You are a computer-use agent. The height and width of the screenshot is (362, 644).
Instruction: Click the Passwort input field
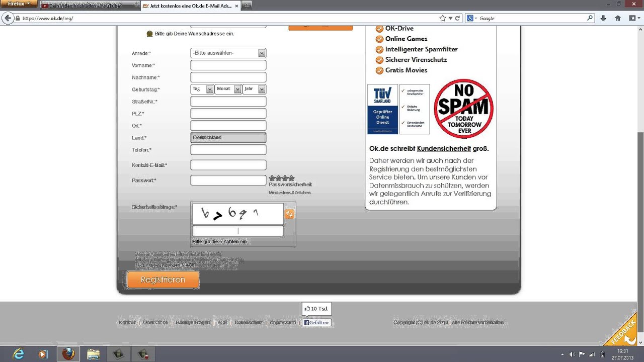228,180
